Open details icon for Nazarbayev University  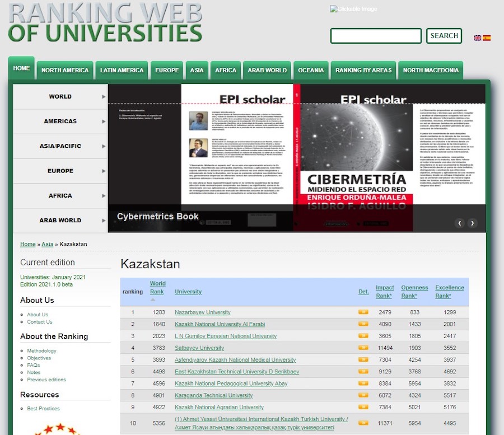point(363,312)
